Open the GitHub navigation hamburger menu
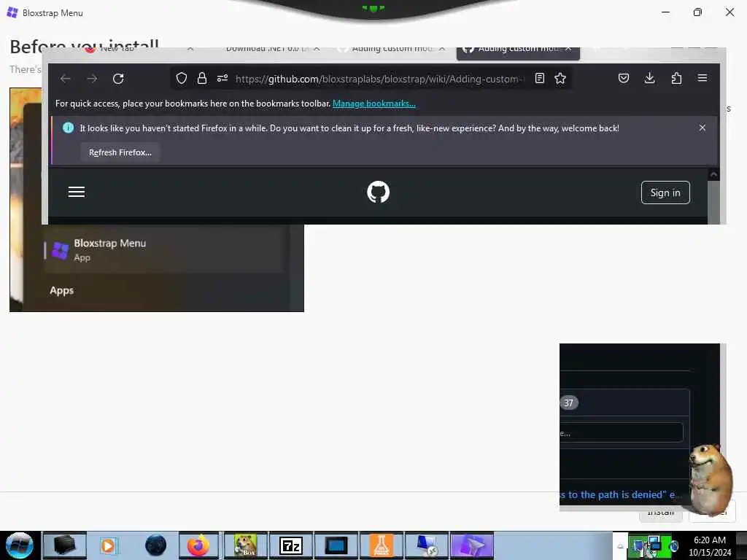This screenshot has width=747, height=560. [x=76, y=192]
